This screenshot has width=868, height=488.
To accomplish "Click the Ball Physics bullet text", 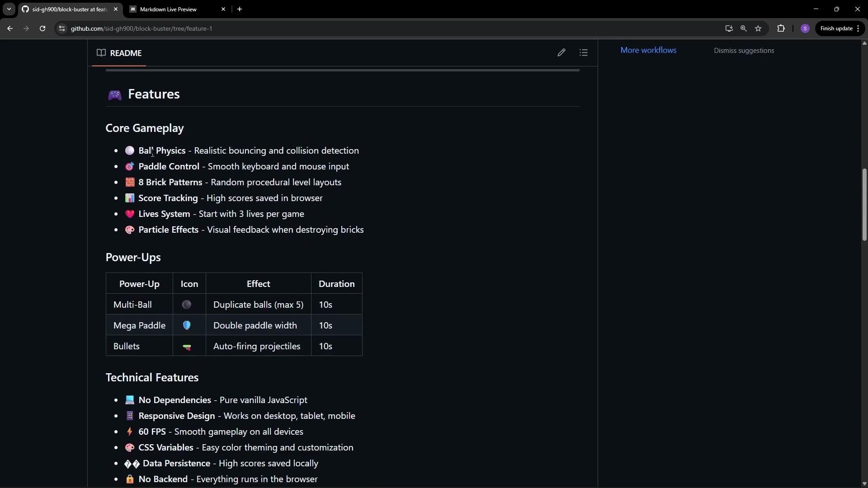I will coord(249,150).
